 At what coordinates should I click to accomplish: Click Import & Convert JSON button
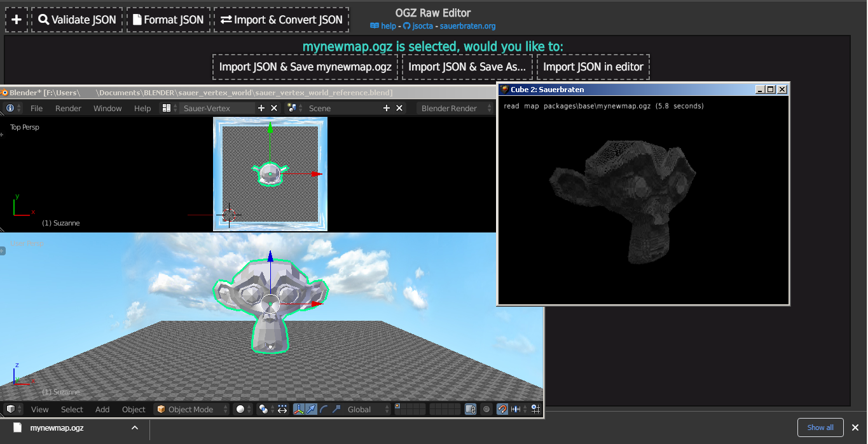pos(281,20)
